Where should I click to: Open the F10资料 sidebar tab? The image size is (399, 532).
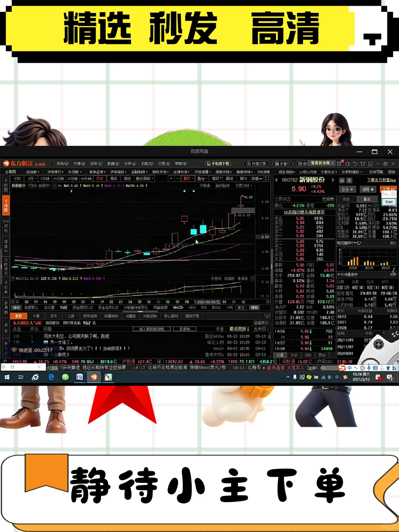6,225
